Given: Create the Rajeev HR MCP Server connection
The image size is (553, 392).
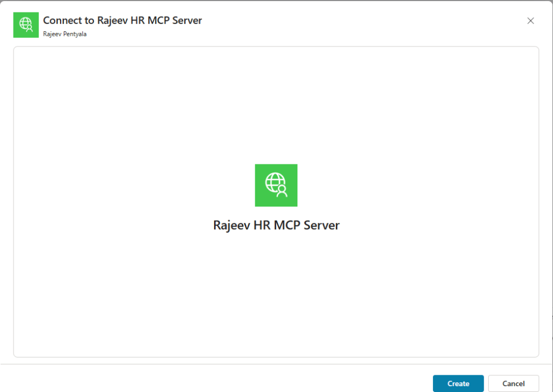Looking at the screenshot, I should pyautogui.click(x=458, y=383).
